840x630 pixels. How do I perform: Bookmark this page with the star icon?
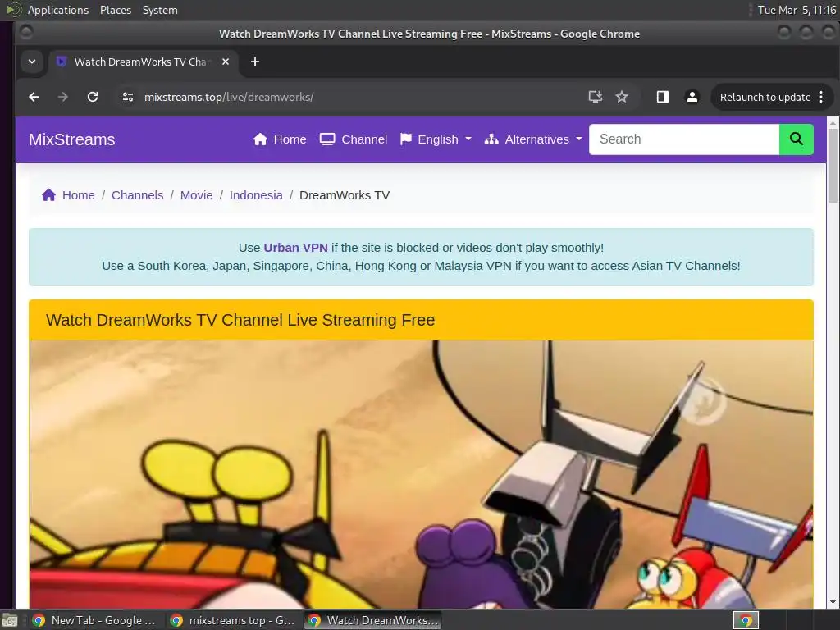pos(622,97)
